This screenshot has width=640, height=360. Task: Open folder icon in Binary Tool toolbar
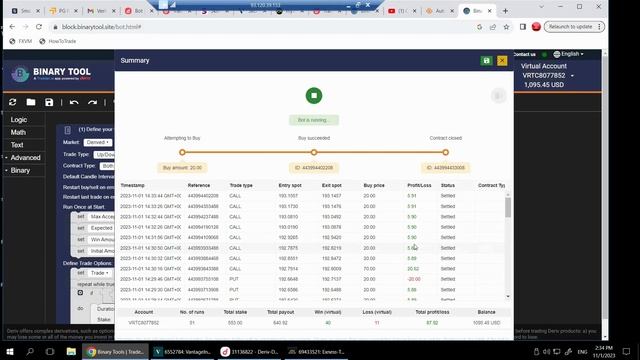[x=31, y=102]
